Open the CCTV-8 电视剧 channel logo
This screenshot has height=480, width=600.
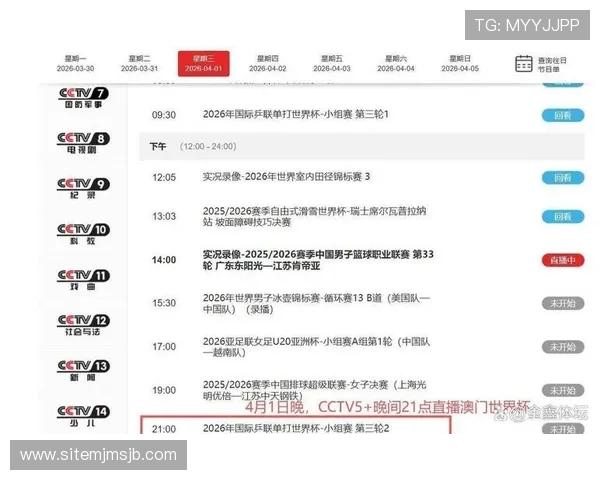83,143
